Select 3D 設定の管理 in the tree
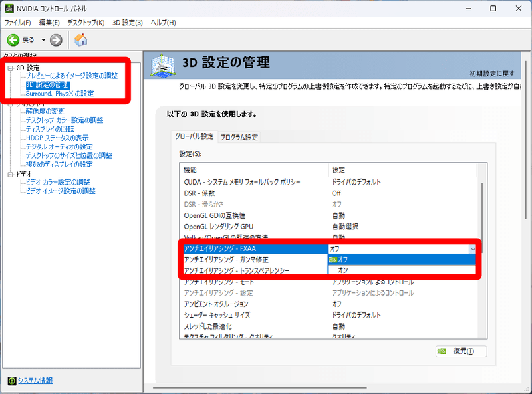532x394 pixels. (x=48, y=85)
